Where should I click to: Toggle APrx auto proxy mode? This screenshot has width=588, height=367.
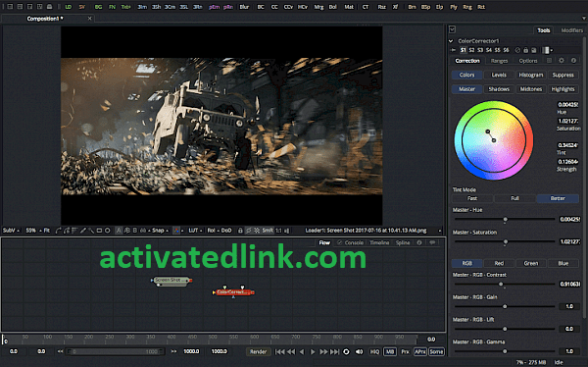click(x=420, y=351)
